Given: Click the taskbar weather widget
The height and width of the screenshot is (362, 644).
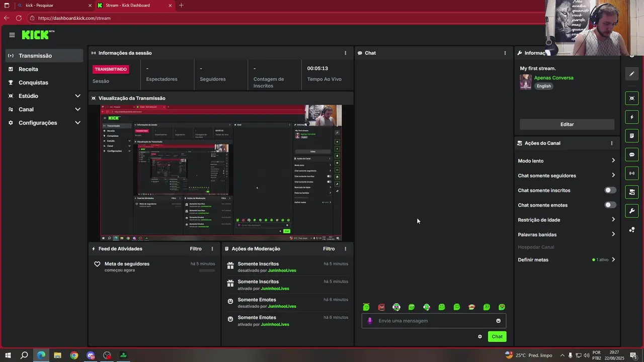Looking at the screenshot, I should pyautogui.click(x=528, y=355).
